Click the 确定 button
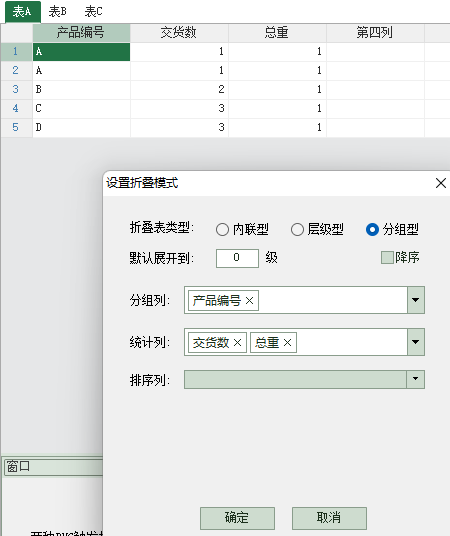Screen dimensions: 450x536 tap(237, 518)
